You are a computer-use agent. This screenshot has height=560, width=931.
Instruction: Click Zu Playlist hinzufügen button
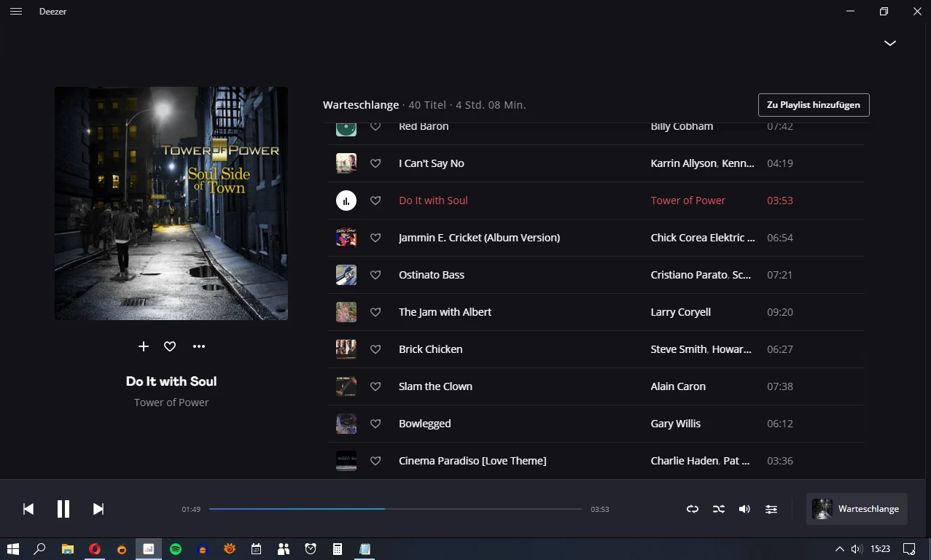pyautogui.click(x=813, y=105)
